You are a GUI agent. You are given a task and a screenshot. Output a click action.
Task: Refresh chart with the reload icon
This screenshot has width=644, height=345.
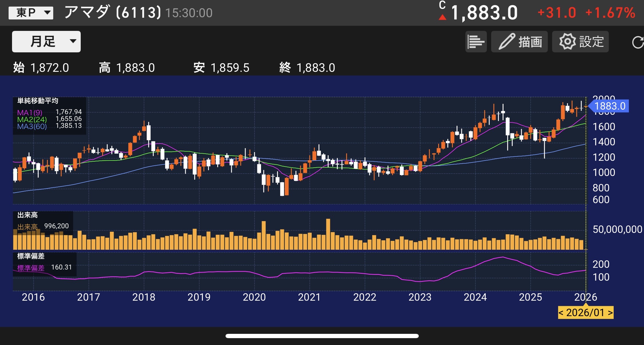coord(637,42)
